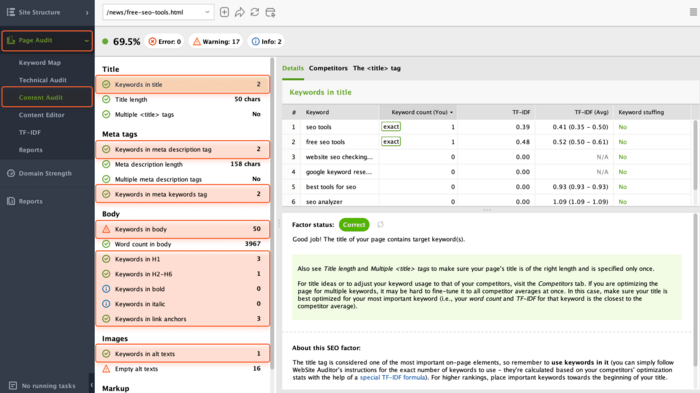Click the 'free seo tools' keyword row
Image resolution: width=700 pixels, height=393 pixels.
click(x=486, y=142)
